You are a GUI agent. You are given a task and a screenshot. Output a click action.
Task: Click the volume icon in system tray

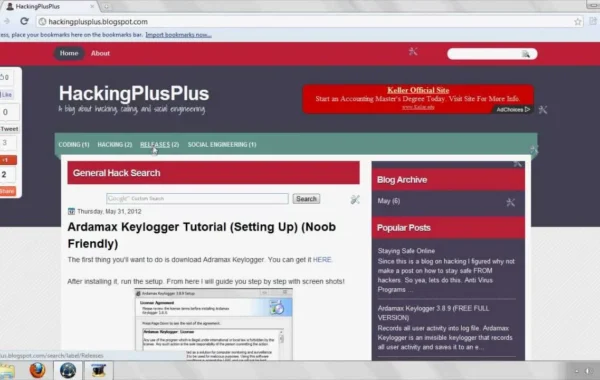(x=588, y=371)
